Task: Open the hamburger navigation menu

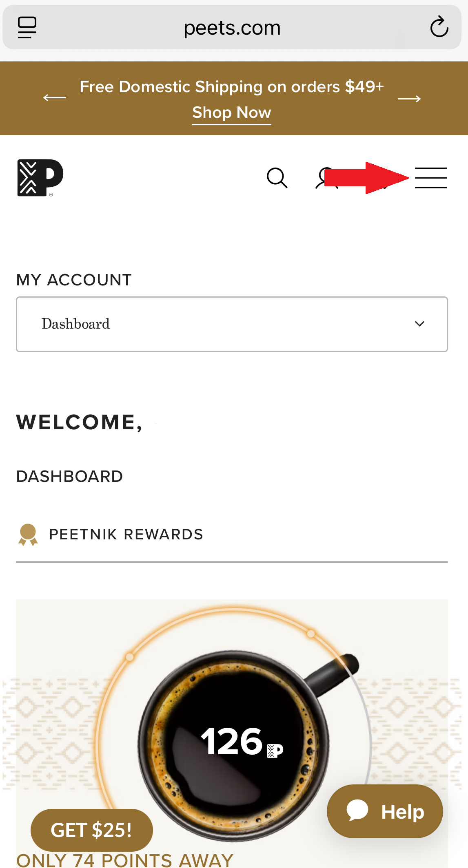Action: 430,178
